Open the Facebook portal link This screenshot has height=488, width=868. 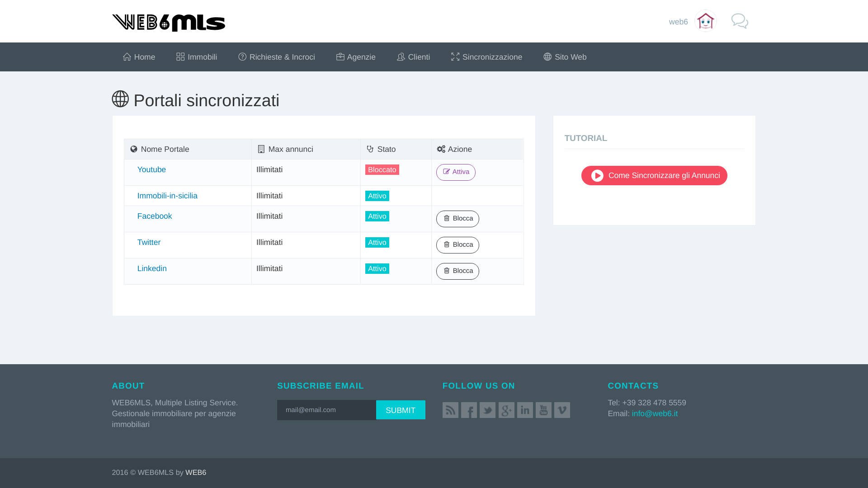pos(155,216)
